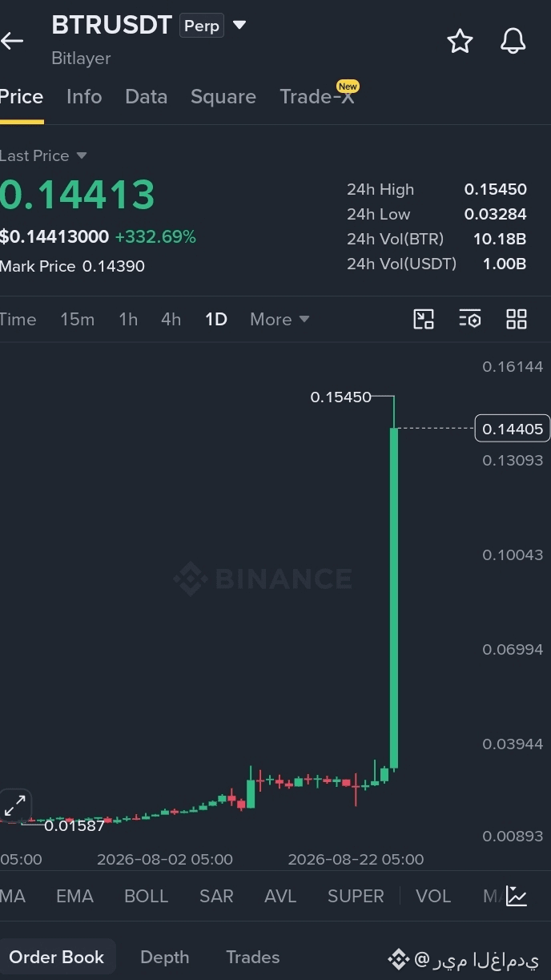
Task: Open the Depth view
Action: 165,957
